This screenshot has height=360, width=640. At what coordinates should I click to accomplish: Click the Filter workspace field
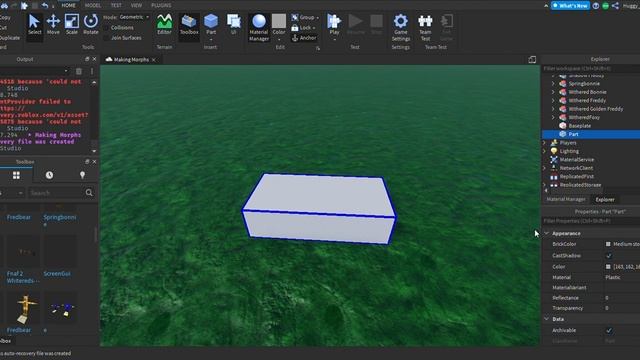tap(591, 69)
